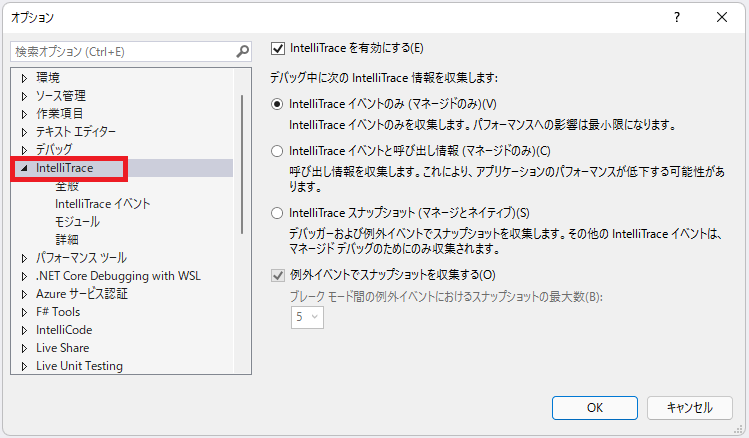This screenshot has width=749, height=438.
Task: Click the options tree vertical scrollbar
Action: pos(242,164)
